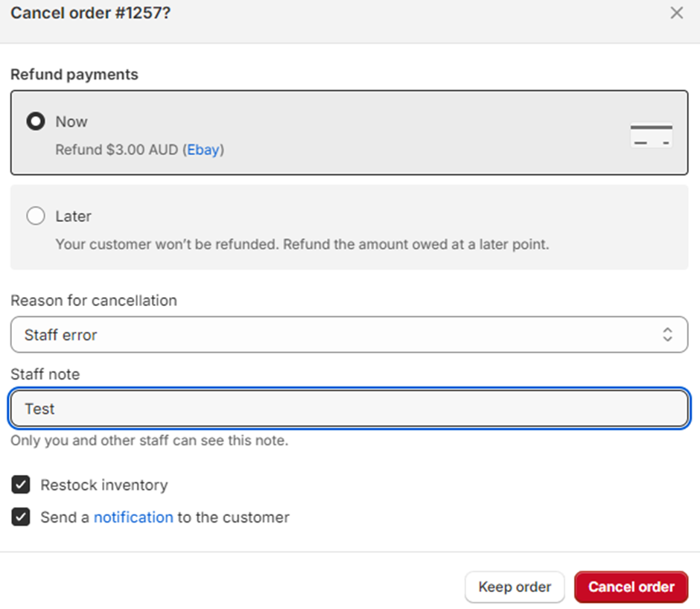Image resolution: width=700 pixels, height=609 pixels.
Task: Open the Ebay link
Action: pyautogui.click(x=203, y=150)
